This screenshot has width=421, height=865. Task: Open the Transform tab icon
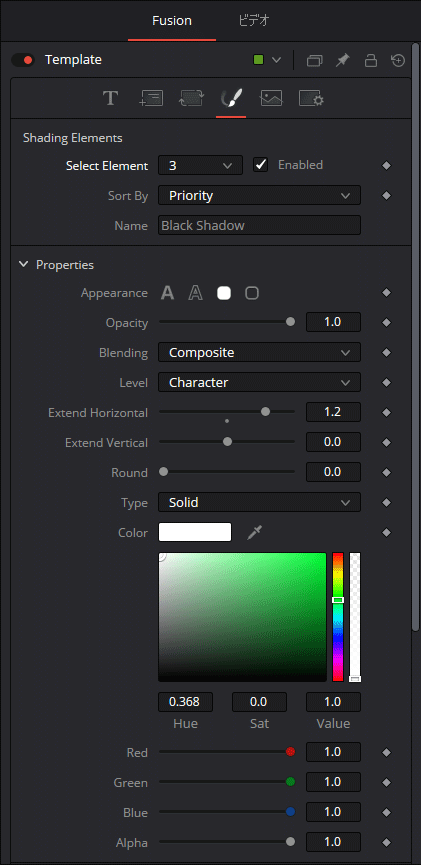click(191, 99)
